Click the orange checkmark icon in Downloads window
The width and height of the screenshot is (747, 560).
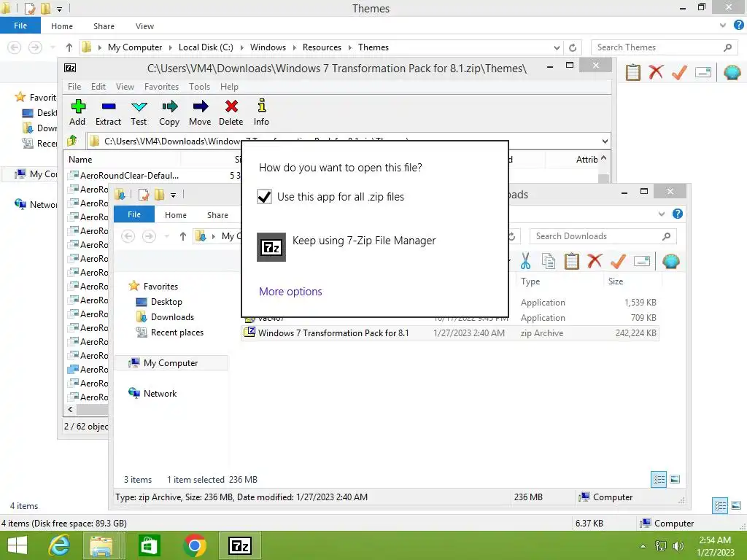pos(618,261)
